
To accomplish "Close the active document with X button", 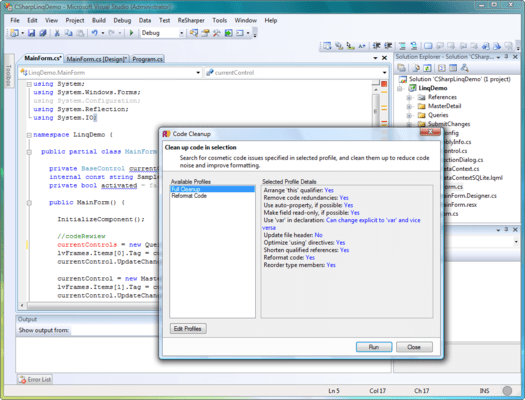I will click(384, 58).
